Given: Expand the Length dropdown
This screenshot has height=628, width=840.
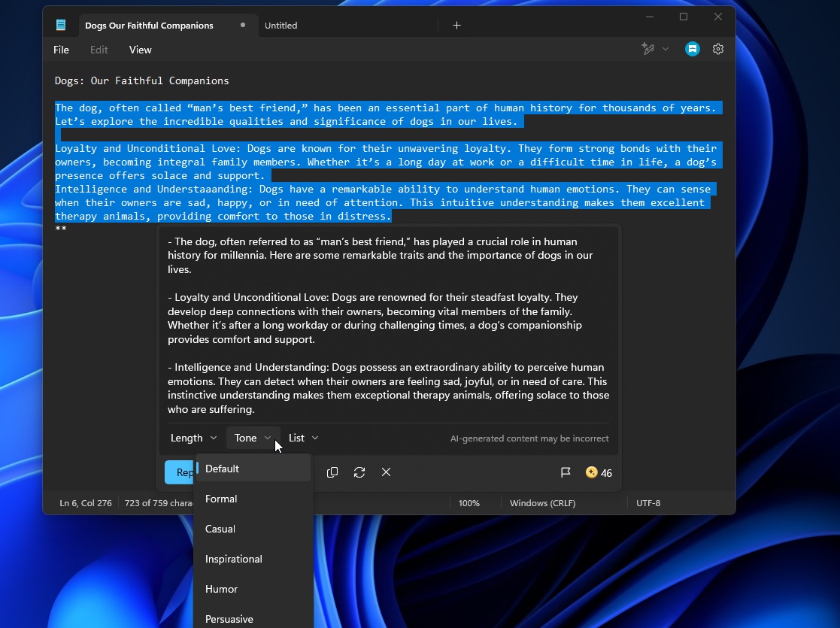Looking at the screenshot, I should [193, 438].
